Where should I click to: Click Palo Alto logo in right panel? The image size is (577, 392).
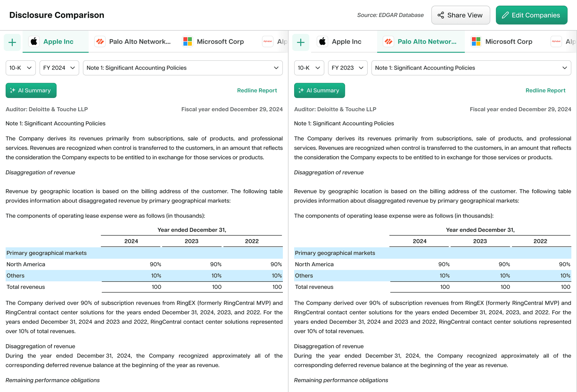click(389, 42)
